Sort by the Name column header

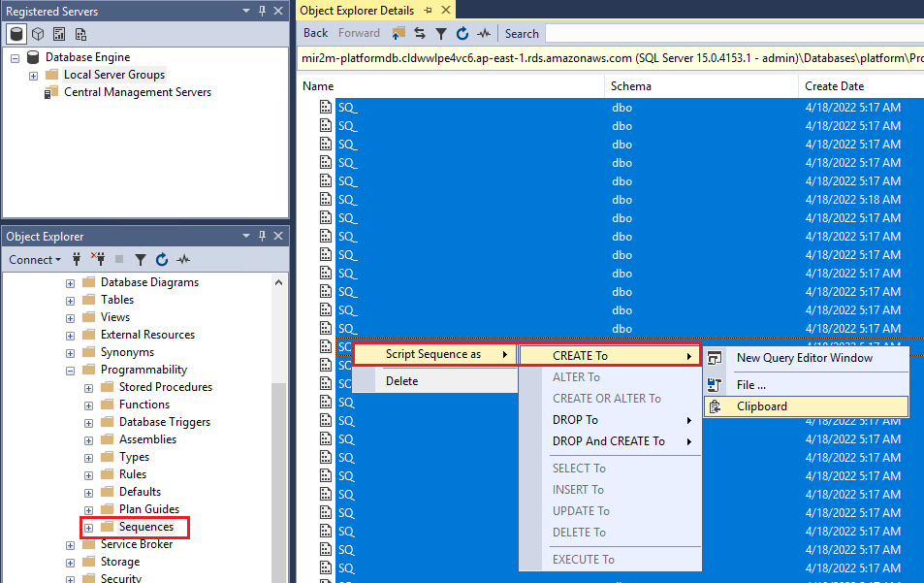pos(451,86)
